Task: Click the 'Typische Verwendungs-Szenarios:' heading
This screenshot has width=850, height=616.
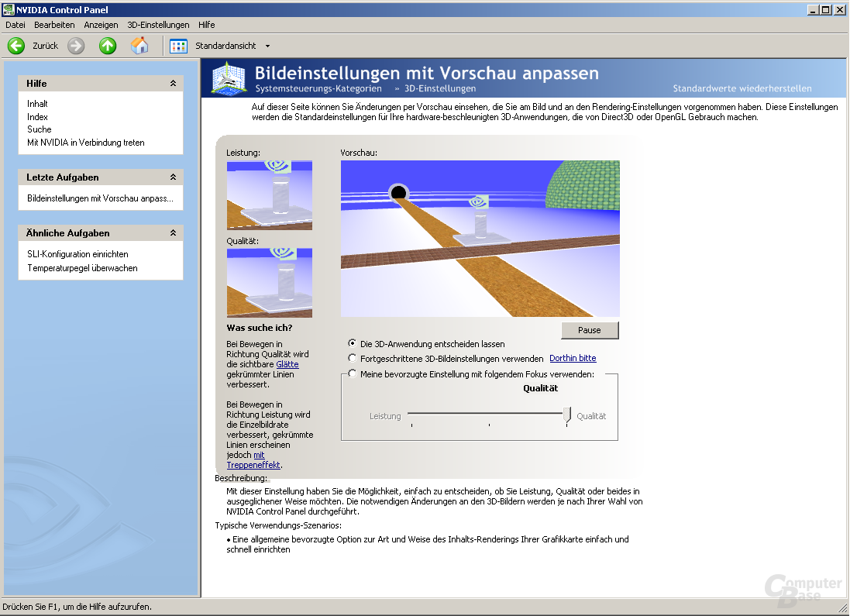Action: (x=278, y=525)
